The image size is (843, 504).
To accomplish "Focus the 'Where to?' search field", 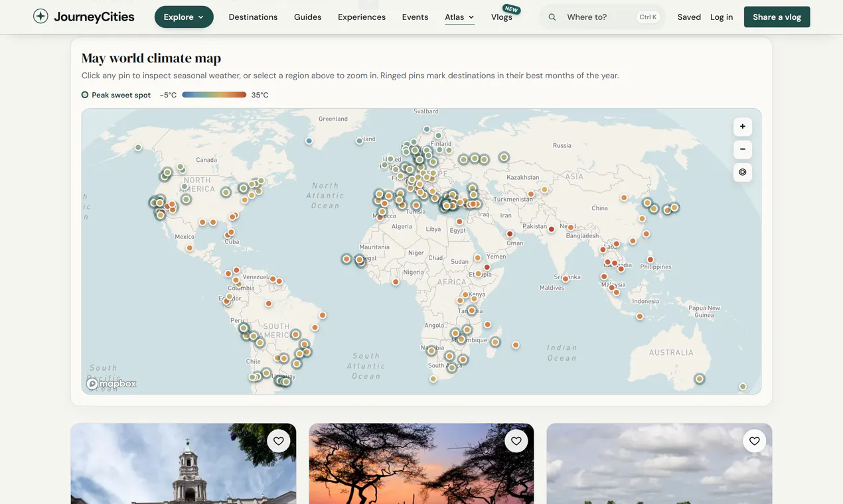I will 601,17.
